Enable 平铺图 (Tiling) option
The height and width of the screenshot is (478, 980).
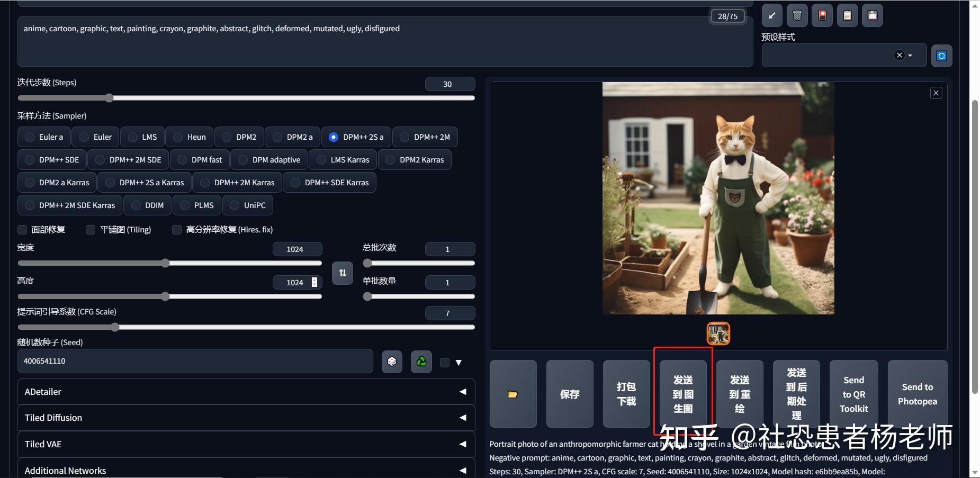90,230
